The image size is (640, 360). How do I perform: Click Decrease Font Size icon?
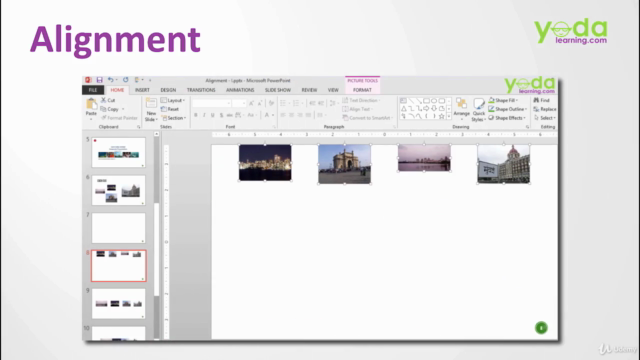click(260, 103)
